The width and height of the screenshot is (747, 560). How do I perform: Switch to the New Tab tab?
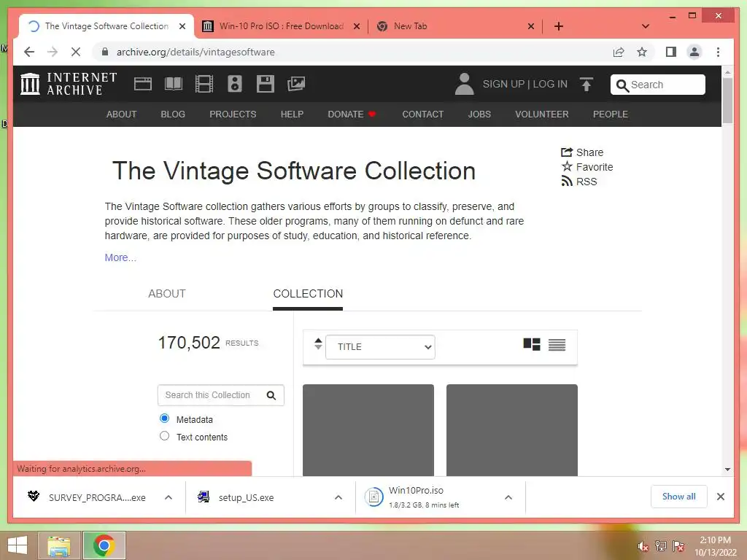point(455,26)
